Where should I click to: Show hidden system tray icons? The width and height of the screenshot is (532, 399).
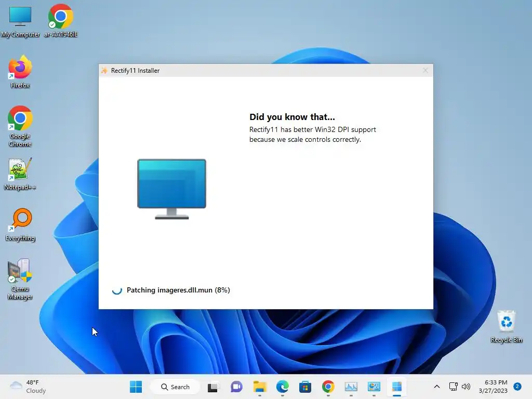[x=436, y=387]
